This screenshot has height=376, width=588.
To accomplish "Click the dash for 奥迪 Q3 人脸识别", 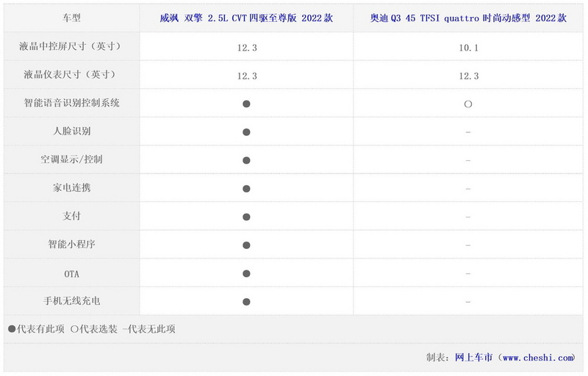I will click(468, 132).
